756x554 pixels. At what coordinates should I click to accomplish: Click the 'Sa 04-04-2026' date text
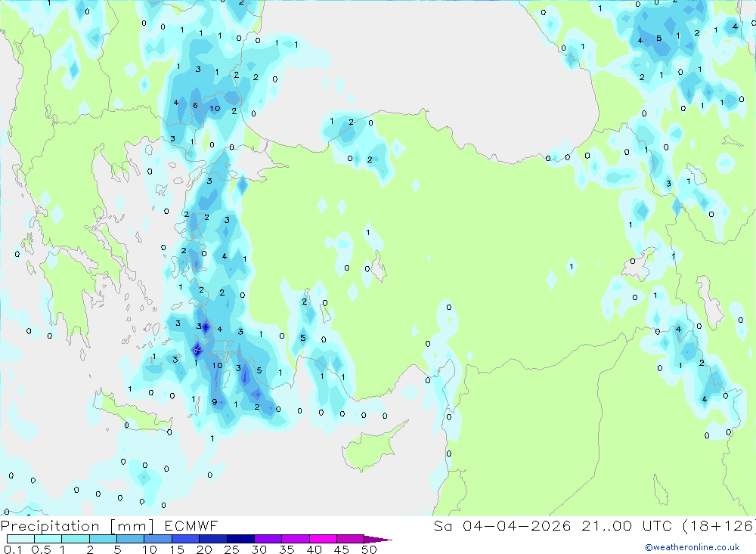(x=503, y=525)
